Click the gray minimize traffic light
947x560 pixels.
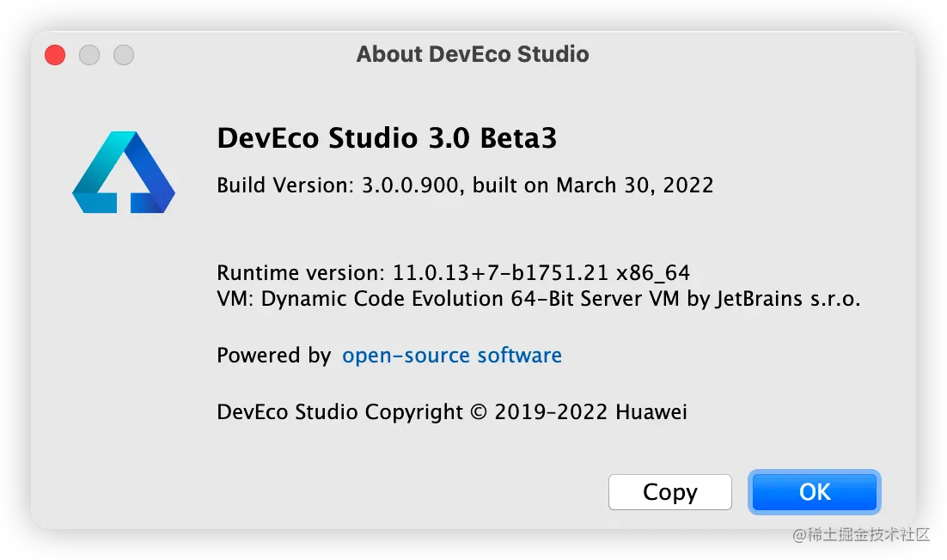[x=89, y=54]
